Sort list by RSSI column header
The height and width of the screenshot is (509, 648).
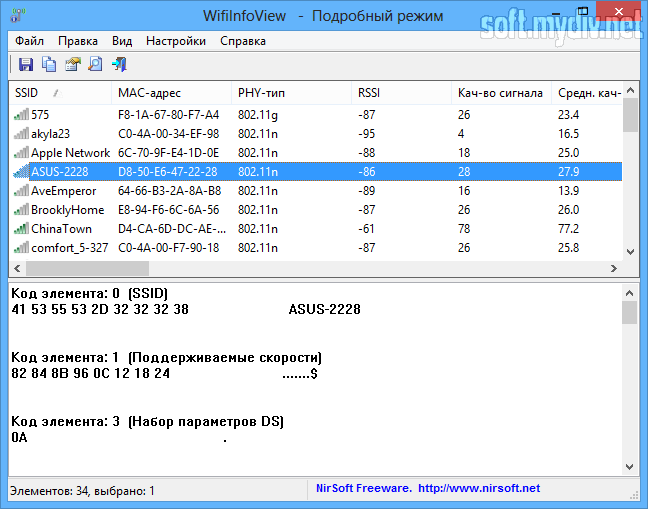[x=401, y=93]
